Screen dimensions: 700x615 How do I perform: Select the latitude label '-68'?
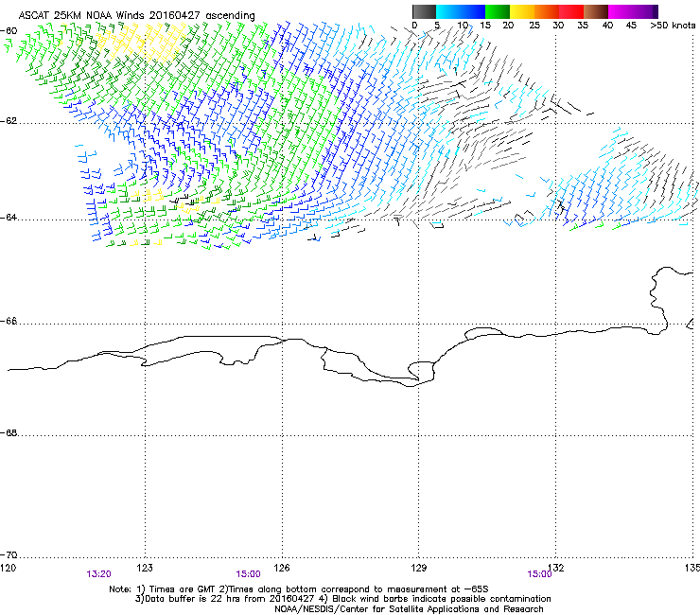[x=9, y=432]
